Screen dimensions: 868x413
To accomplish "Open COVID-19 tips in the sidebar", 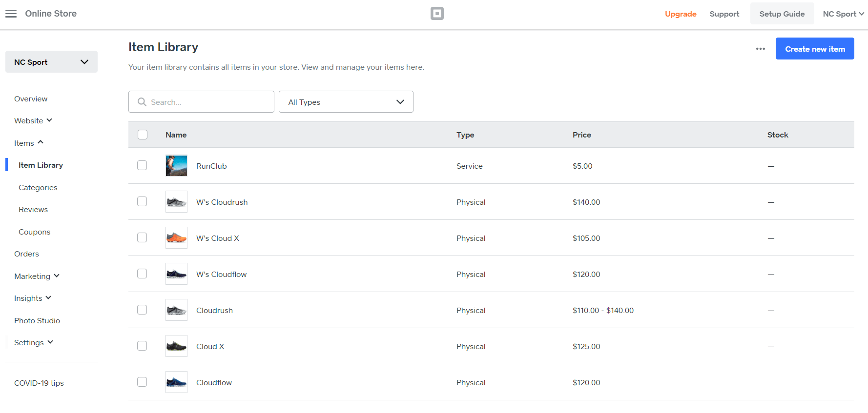I will tap(39, 383).
